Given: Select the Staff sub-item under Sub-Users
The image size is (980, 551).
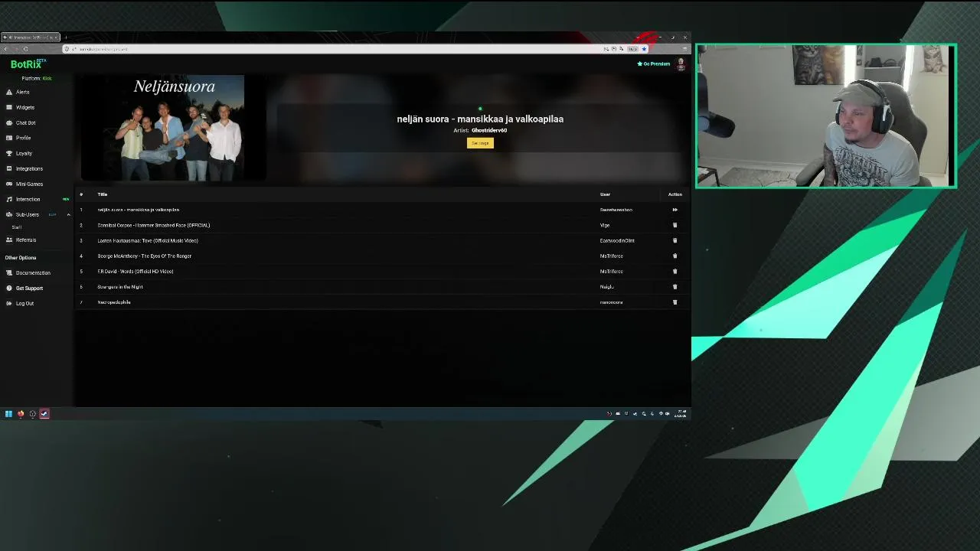Looking at the screenshot, I should 17,227.
